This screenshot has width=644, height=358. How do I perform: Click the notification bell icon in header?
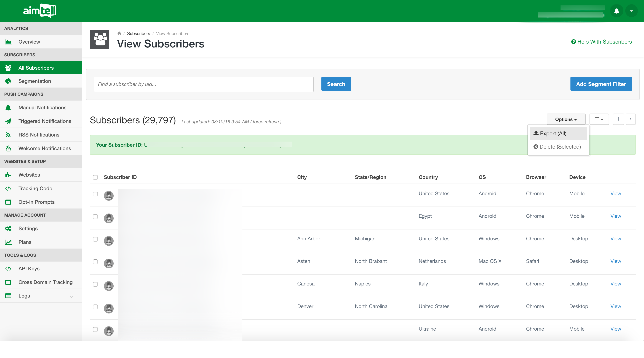(x=617, y=11)
